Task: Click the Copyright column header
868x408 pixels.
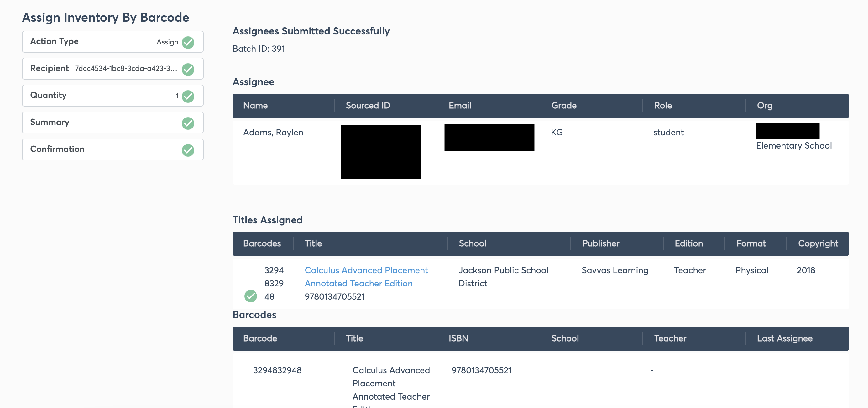Action: click(818, 243)
